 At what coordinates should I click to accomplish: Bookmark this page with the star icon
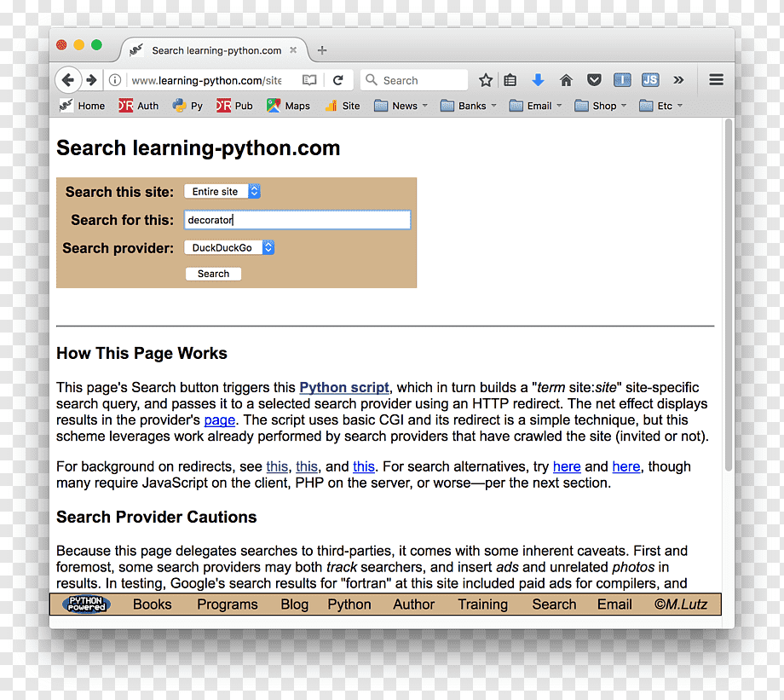point(485,80)
